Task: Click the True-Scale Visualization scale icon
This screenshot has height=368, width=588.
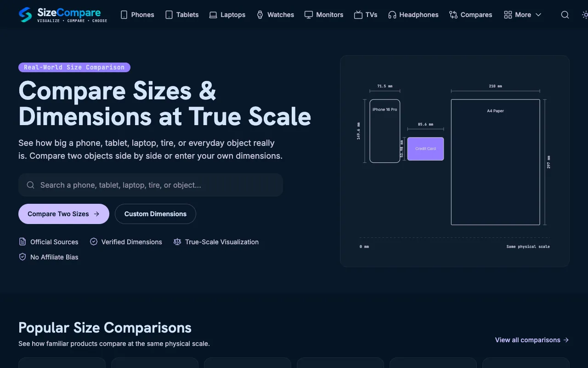Action: (x=177, y=241)
